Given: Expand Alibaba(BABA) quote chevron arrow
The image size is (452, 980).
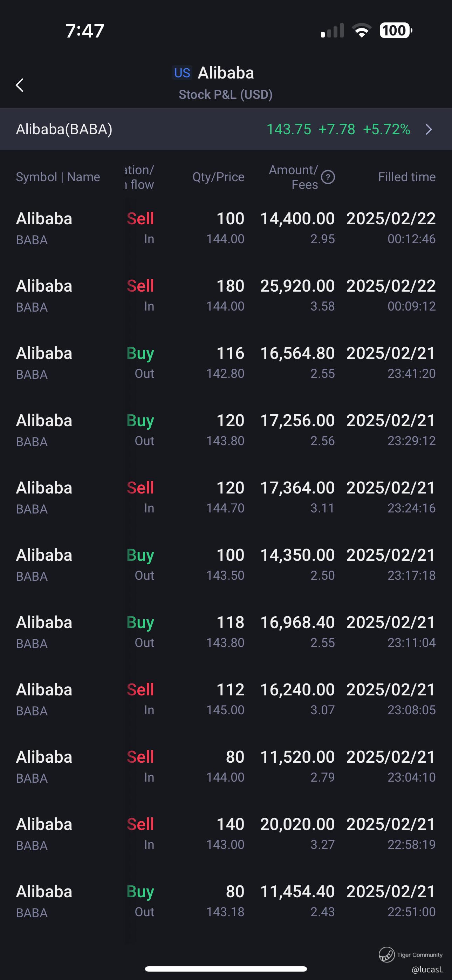Looking at the screenshot, I should click(429, 129).
